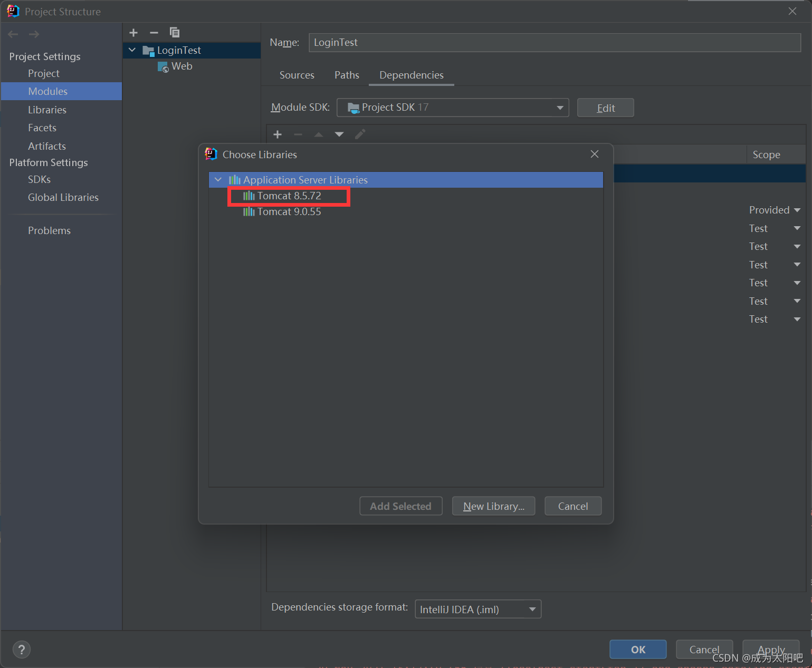Cancel the Choose Libraries dialog
Image resolution: width=812 pixels, height=668 pixels.
[x=573, y=506]
